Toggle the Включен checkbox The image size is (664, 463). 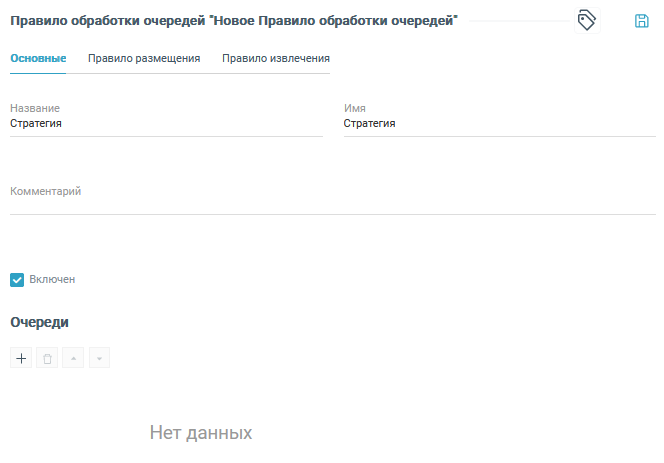[x=17, y=280]
